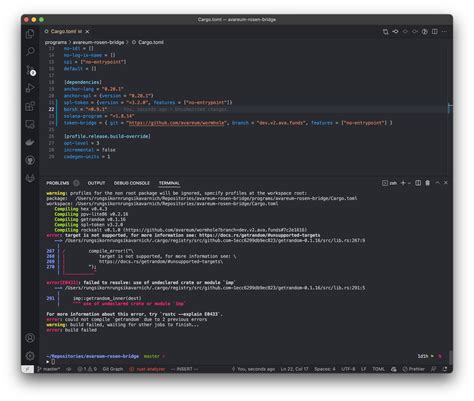Toggle the split editor layout icon

(435, 31)
